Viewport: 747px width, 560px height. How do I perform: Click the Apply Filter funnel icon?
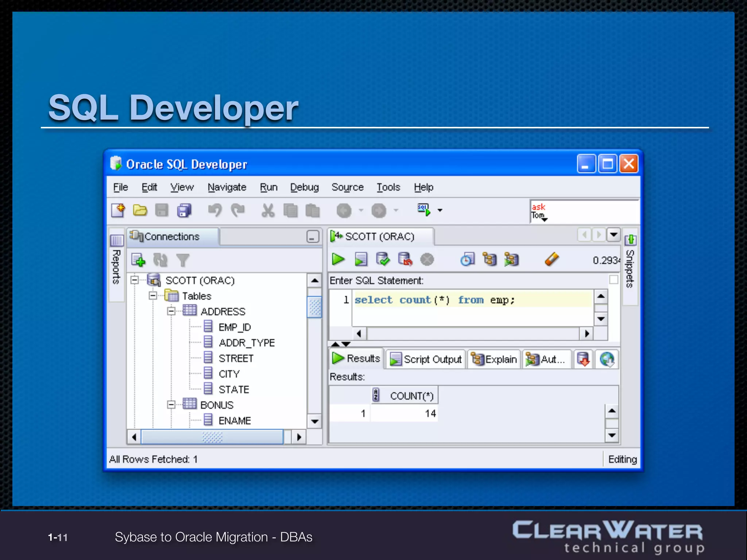[x=182, y=260]
